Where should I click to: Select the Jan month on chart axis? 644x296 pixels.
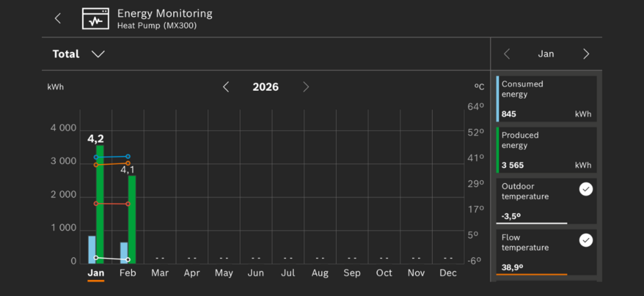(96, 273)
